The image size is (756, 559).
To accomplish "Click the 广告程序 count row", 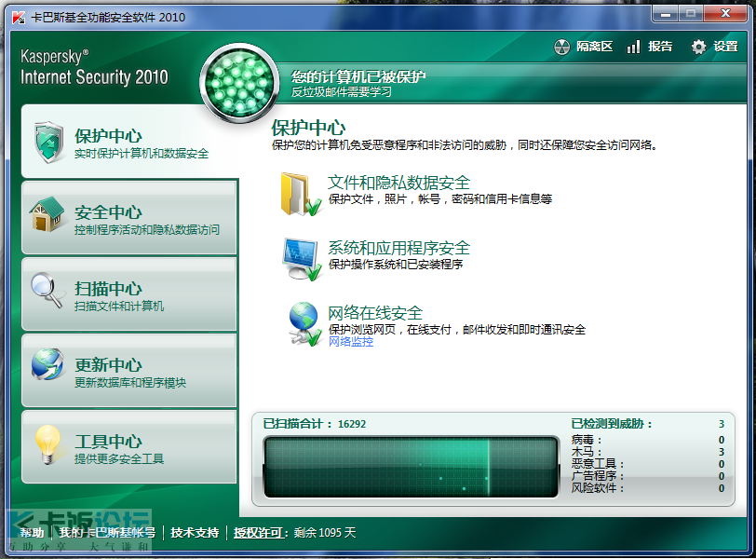I will 647,476.
